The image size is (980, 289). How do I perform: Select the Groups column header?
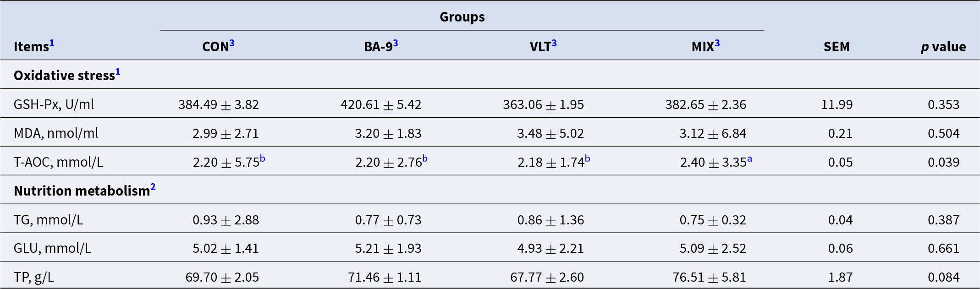click(462, 17)
